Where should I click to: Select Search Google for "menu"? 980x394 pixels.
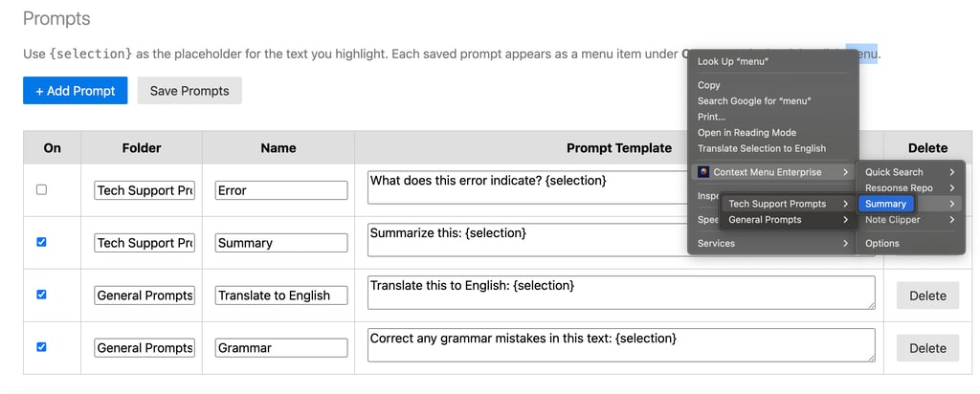point(754,100)
